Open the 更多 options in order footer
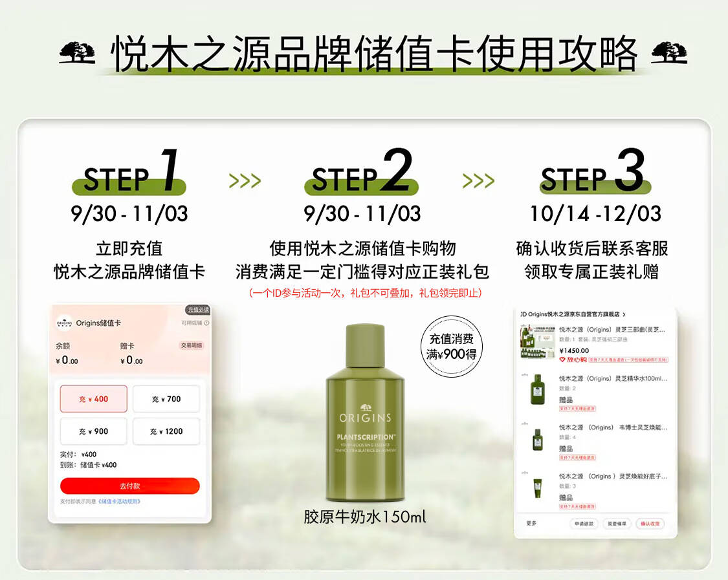The width and height of the screenshot is (728, 580). pos(532,523)
